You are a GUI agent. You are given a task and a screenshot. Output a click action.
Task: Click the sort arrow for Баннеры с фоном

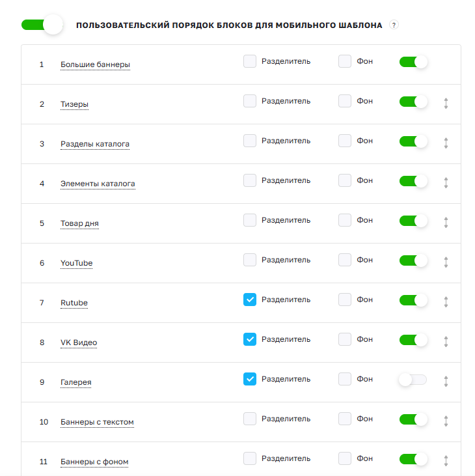pos(446,461)
